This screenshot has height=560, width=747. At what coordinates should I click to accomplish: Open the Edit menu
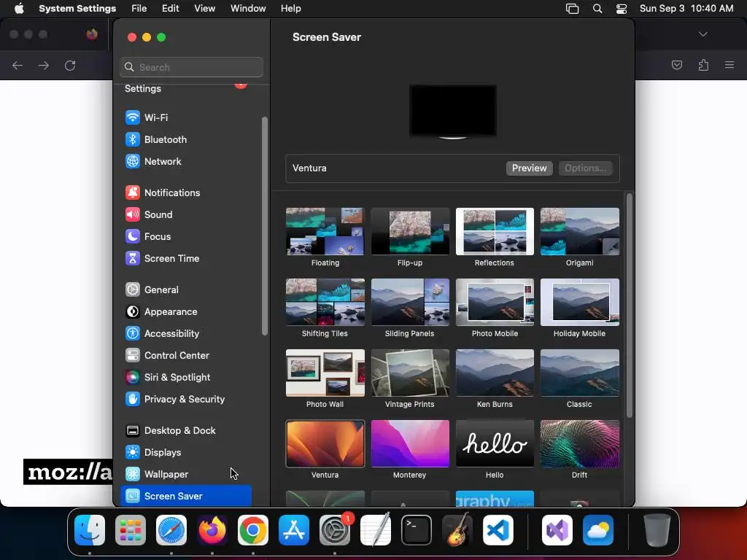coord(171,9)
